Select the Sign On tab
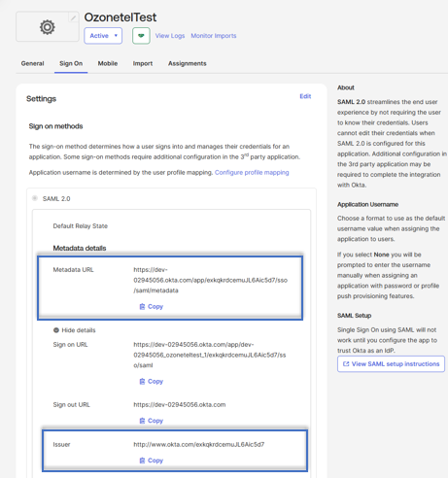This screenshot has width=448, height=478. click(x=71, y=63)
